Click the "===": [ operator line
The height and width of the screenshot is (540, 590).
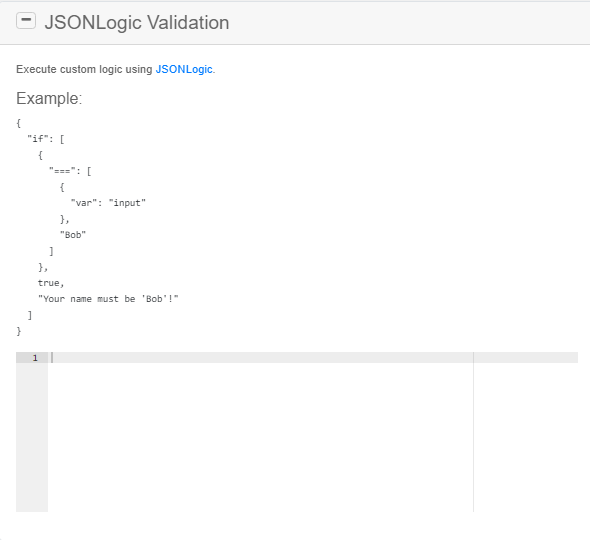70,171
